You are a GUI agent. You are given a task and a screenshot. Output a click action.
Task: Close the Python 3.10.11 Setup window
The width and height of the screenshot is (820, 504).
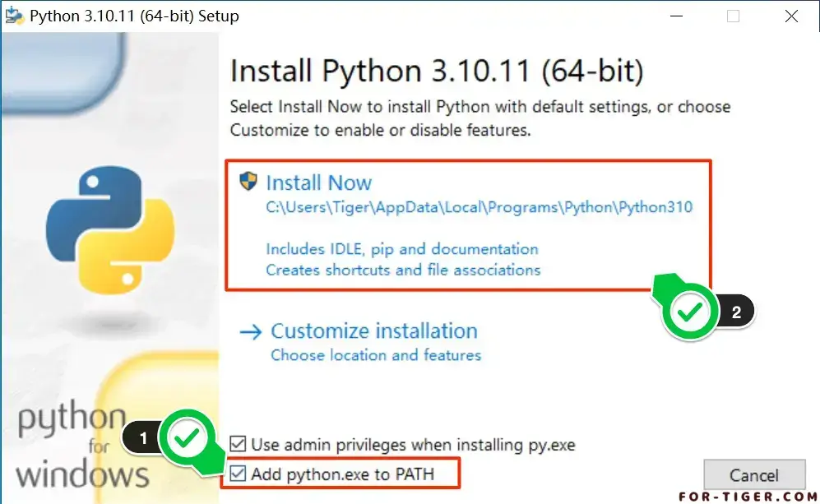pos(791,16)
